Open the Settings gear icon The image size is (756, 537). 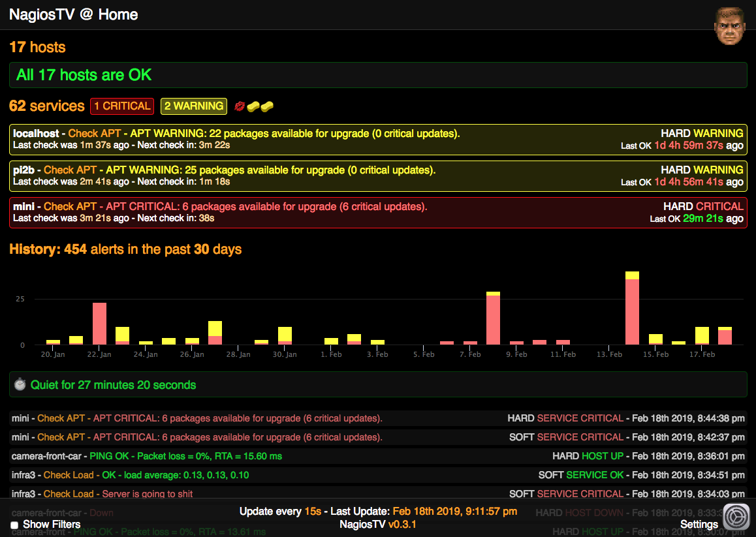pyautogui.click(x=736, y=517)
